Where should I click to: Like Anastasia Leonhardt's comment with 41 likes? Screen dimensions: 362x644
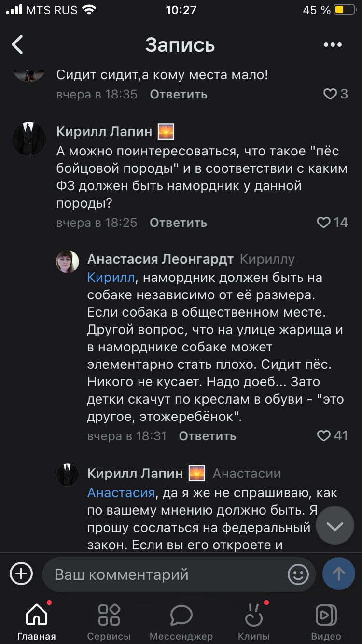coord(323,436)
